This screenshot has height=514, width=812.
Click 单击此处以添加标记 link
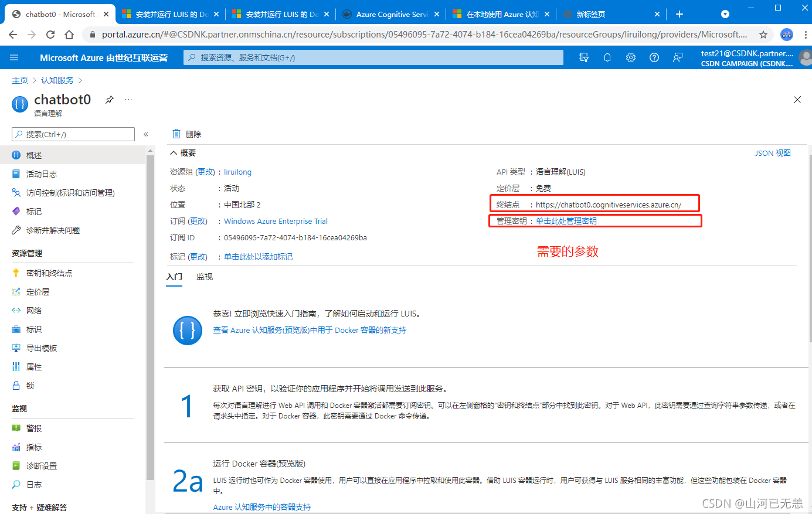coord(258,257)
